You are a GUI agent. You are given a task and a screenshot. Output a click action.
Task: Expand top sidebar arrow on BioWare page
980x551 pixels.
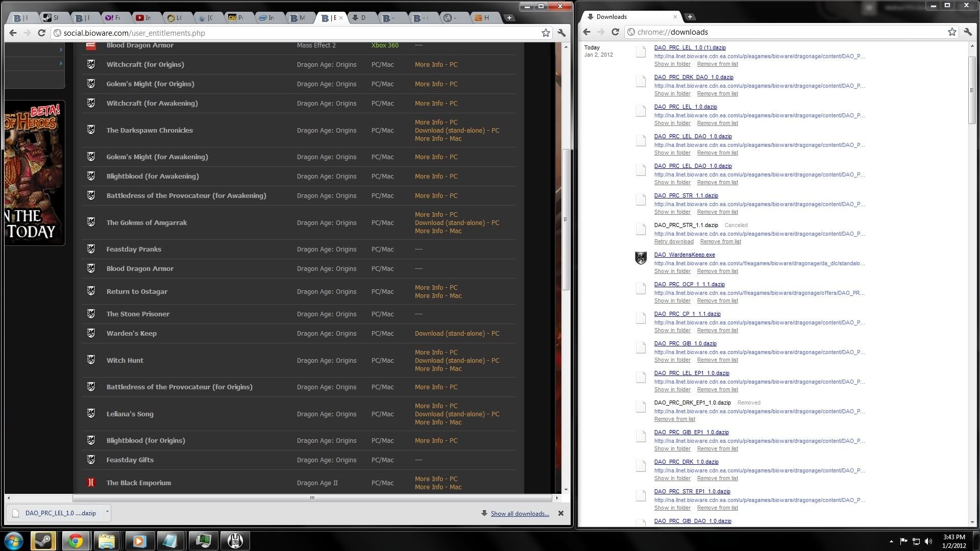point(61,49)
